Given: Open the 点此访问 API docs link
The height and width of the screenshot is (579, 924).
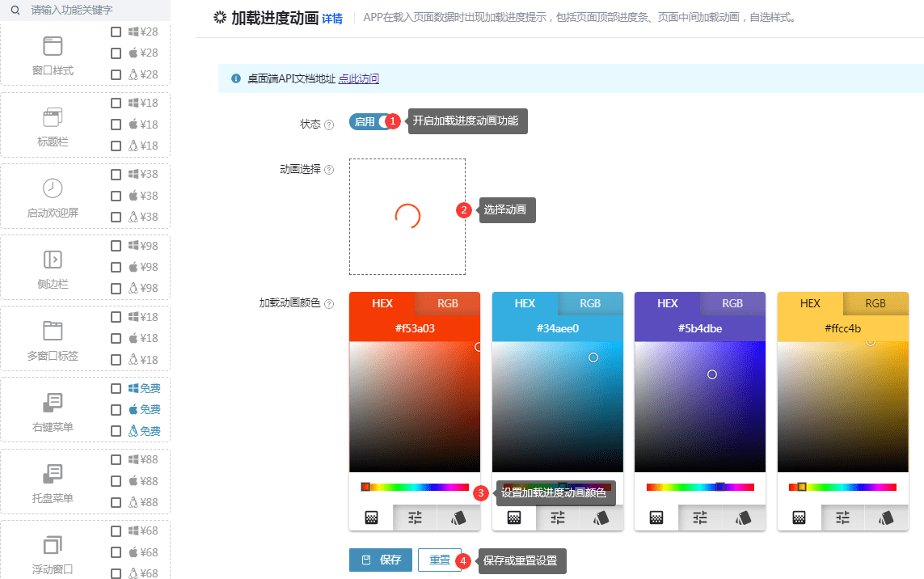Looking at the screenshot, I should 358,79.
